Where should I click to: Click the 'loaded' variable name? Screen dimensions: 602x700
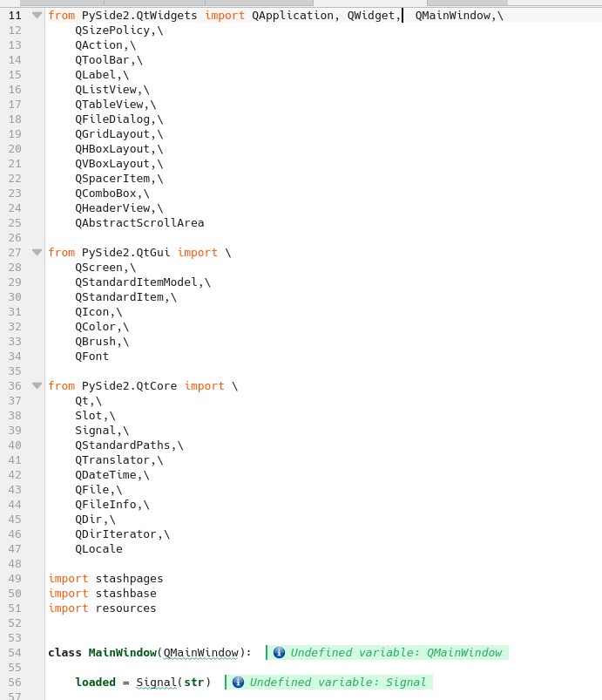[96, 683]
